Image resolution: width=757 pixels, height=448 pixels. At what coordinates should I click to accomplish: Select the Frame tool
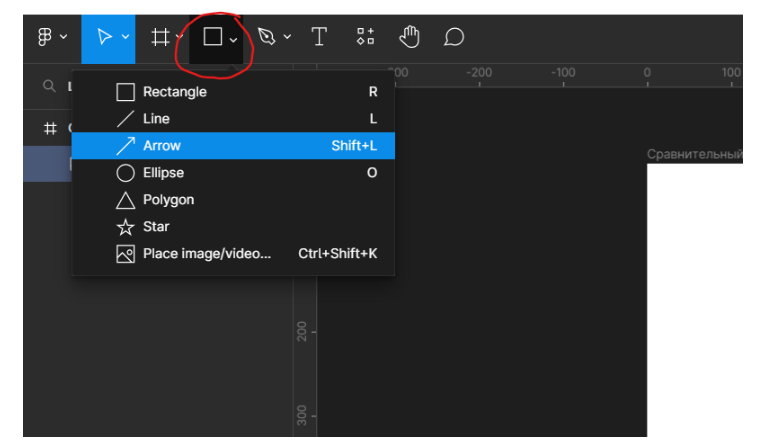click(159, 37)
